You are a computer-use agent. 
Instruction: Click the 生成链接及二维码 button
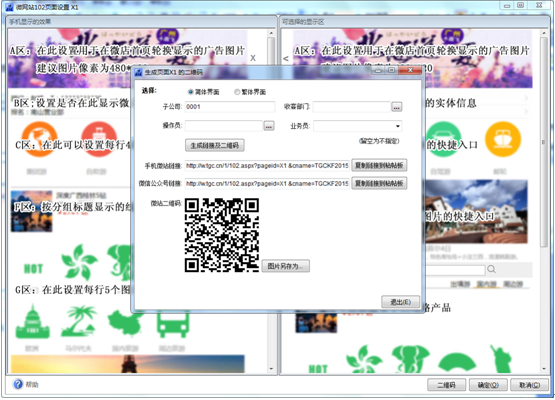(x=215, y=145)
